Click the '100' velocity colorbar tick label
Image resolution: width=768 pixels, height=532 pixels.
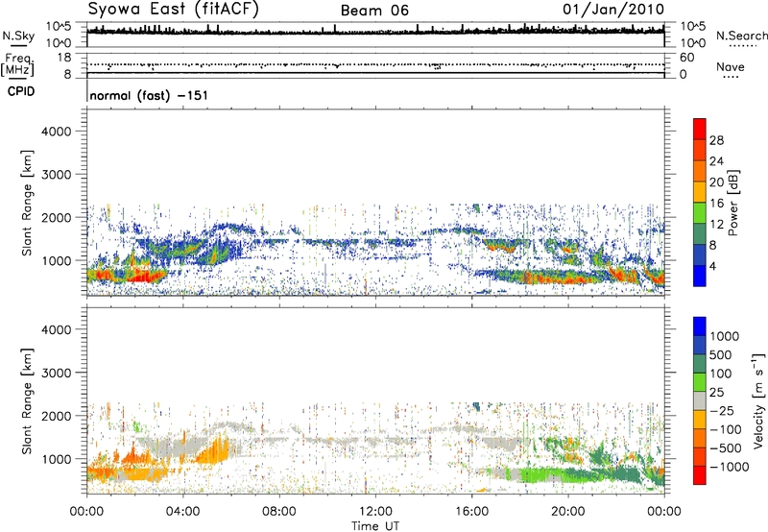pos(721,374)
